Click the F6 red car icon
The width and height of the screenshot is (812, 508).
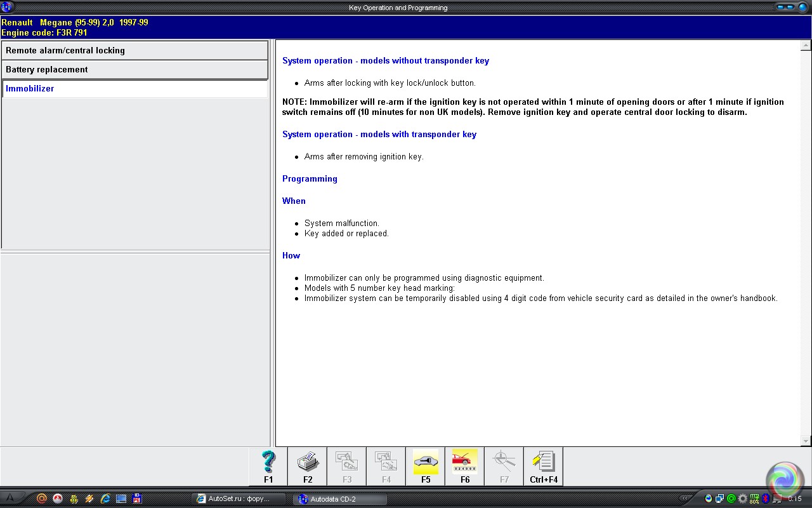pyautogui.click(x=465, y=466)
